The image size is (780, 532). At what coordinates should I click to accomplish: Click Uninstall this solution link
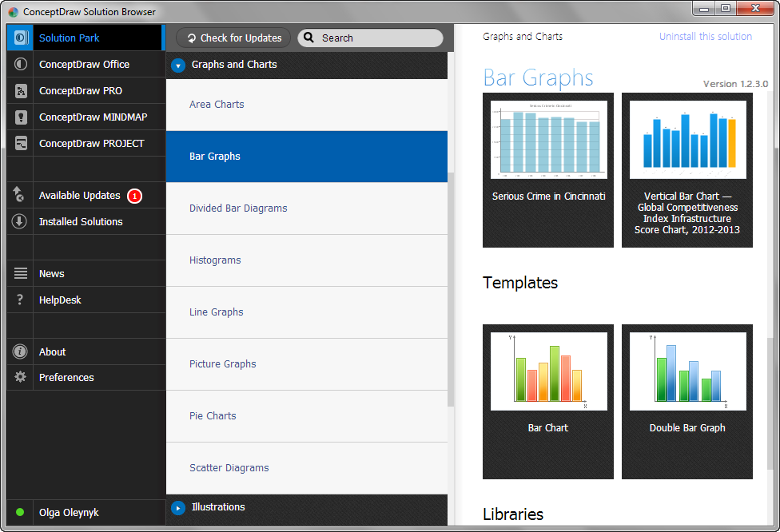tap(706, 36)
